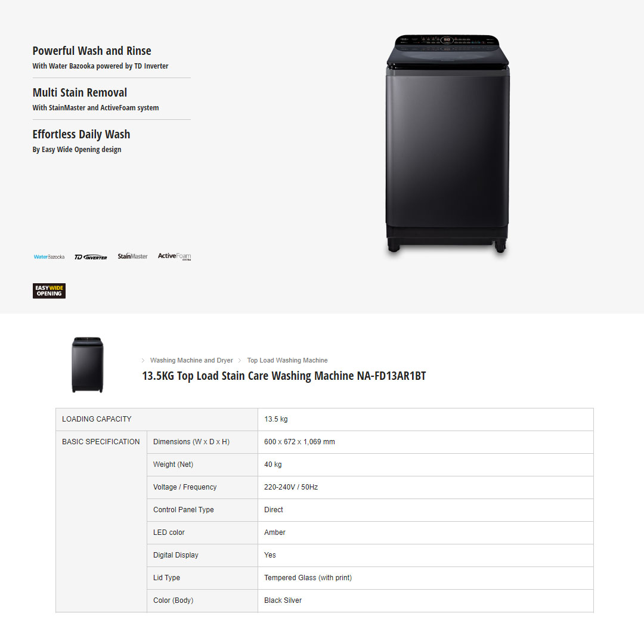Click the Tempered Glass (with print) value

click(x=308, y=578)
